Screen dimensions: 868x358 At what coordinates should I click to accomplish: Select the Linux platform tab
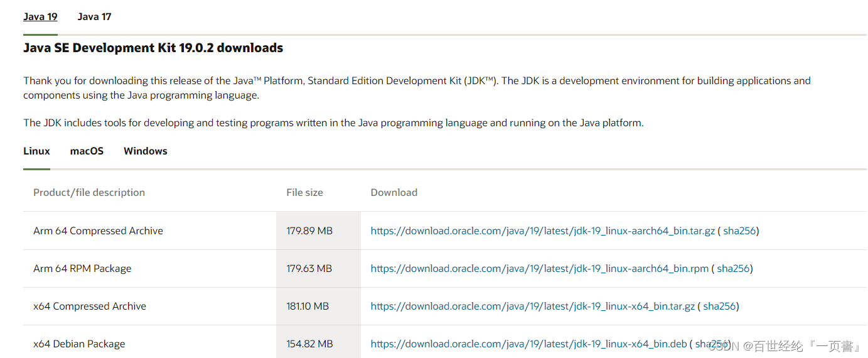pyautogui.click(x=36, y=151)
